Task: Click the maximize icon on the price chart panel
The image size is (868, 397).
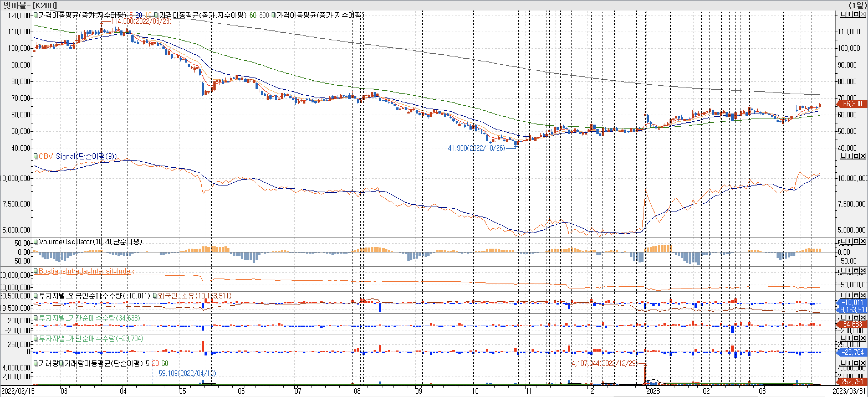Action: [856, 14]
